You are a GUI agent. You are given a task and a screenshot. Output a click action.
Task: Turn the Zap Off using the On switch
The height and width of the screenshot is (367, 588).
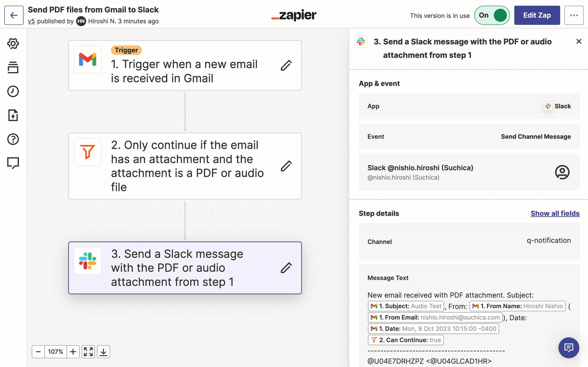pos(492,15)
